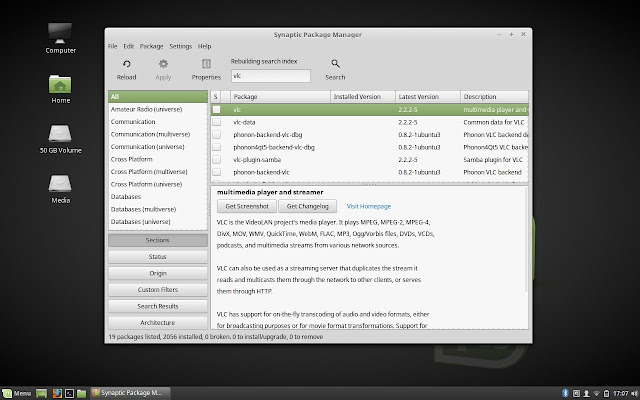The width and height of the screenshot is (640, 400).
Task: Click the Bluetooth tray icon
Action: pos(565,393)
